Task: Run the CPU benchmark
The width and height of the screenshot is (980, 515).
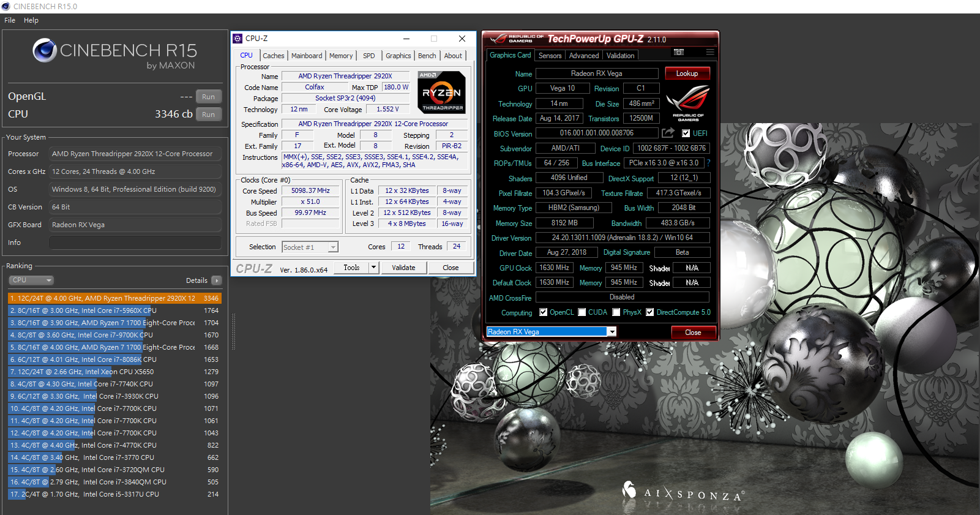Action: coord(209,115)
